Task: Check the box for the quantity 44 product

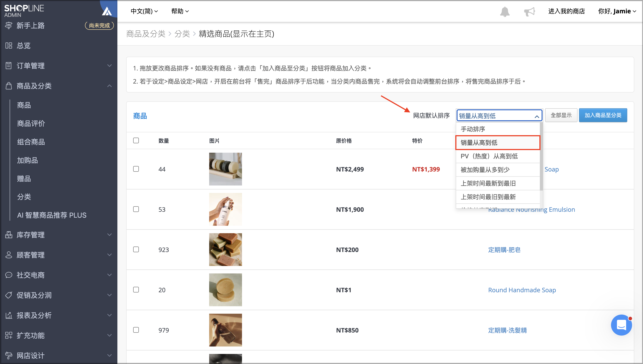Action: click(x=136, y=169)
